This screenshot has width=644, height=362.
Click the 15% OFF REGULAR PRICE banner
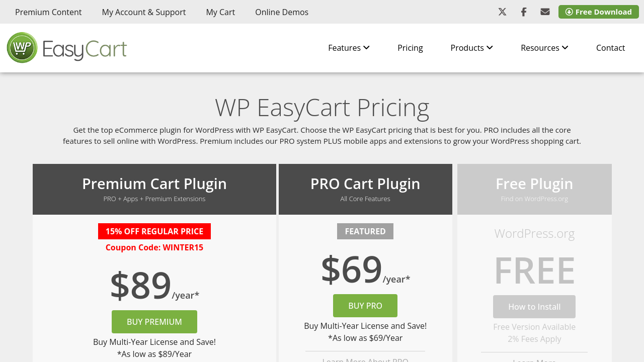154,231
